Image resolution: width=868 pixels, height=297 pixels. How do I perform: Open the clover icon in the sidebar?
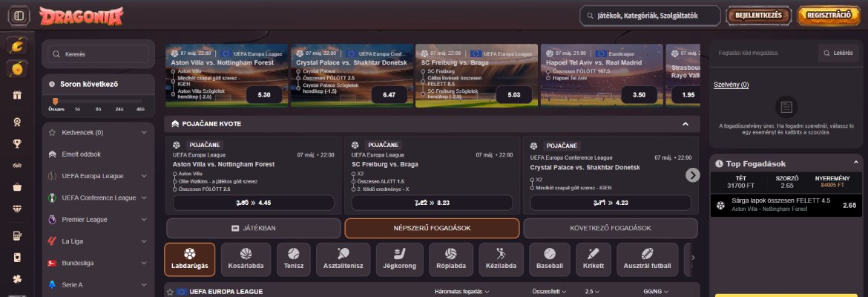click(17, 279)
